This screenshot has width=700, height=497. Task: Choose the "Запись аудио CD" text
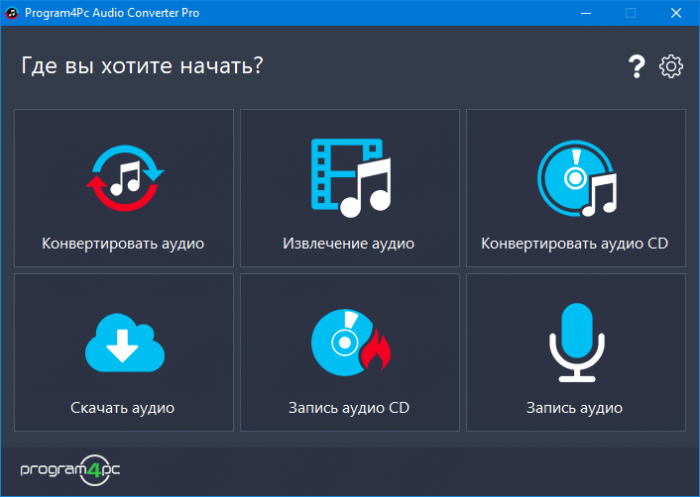pyautogui.click(x=349, y=408)
